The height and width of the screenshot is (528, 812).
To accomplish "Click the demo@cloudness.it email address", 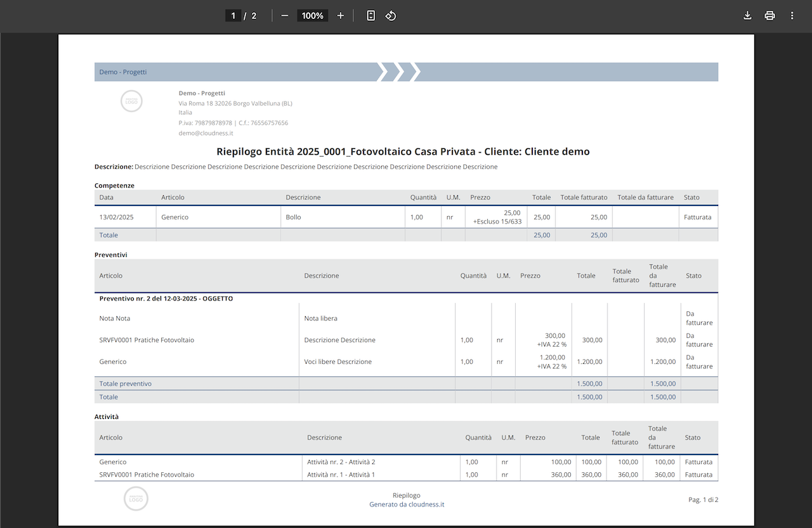I will (x=206, y=133).
